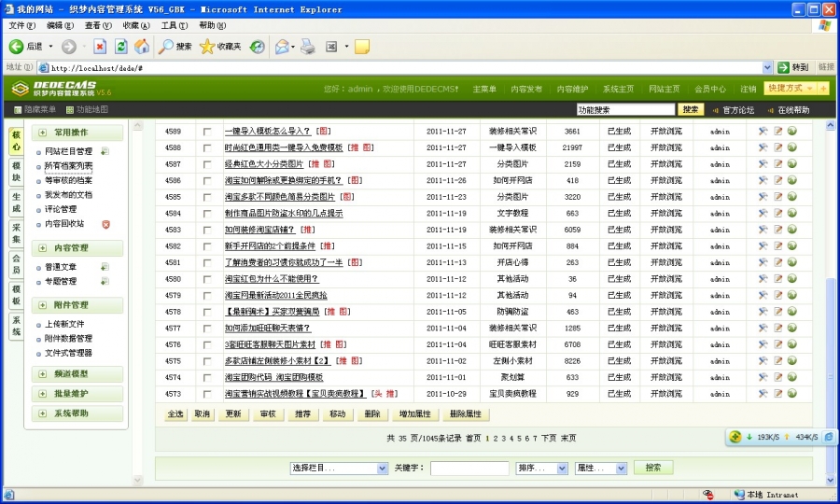The width and height of the screenshot is (840, 504).
Task: Tick the checkbox for article 4575
Action: 207,361
